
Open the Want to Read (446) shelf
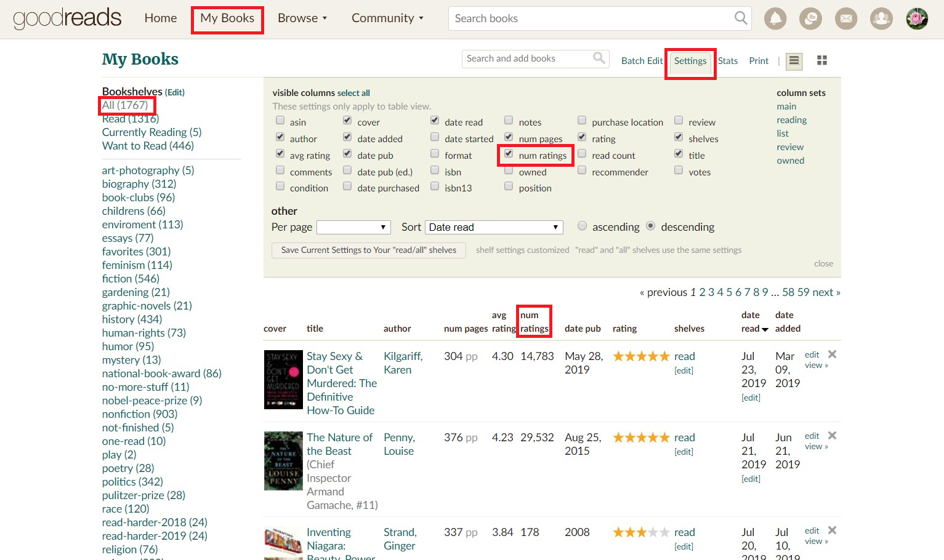click(x=148, y=146)
